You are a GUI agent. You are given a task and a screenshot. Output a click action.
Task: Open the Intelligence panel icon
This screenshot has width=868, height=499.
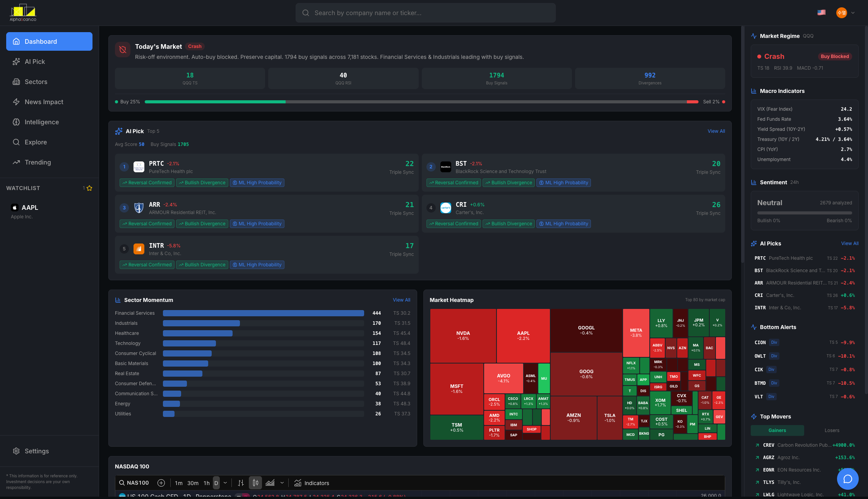pyautogui.click(x=17, y=122)
